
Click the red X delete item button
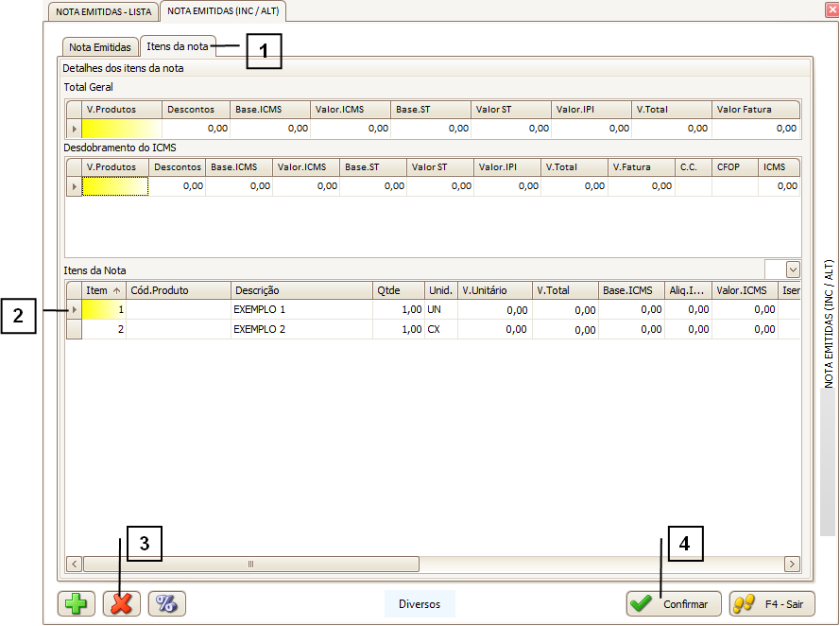[x=122, y=603]
